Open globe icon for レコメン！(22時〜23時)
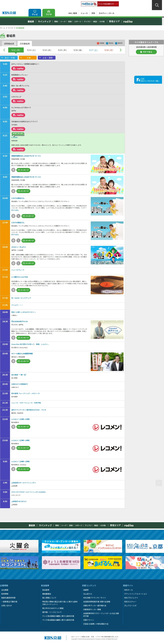The image size is (164, 644). click(x=13, y=427)
